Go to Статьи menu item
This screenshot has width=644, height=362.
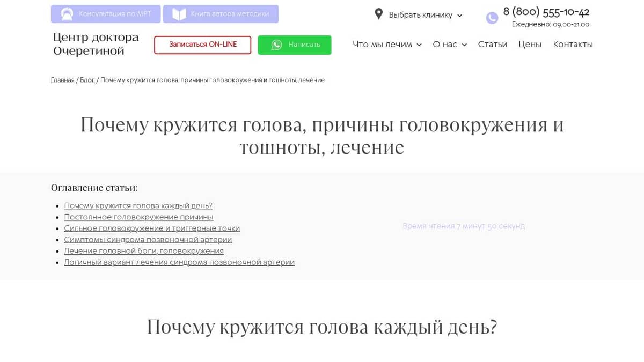tap(493, 45)
